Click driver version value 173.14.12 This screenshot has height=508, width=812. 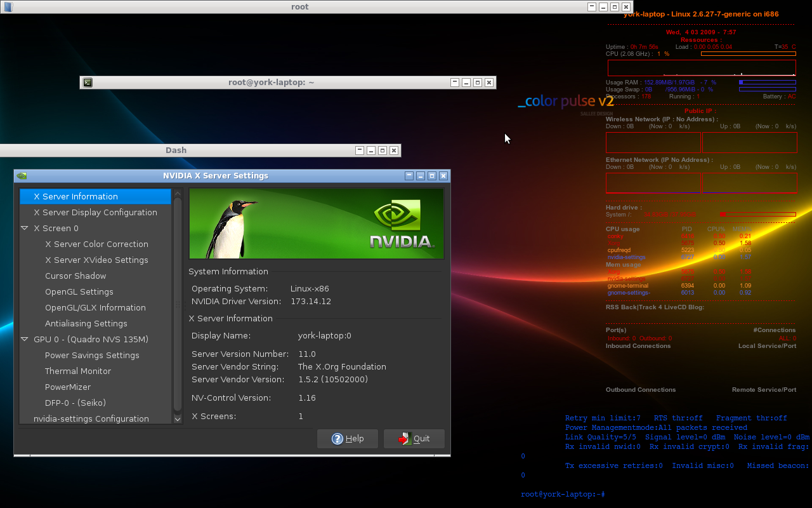click(x=311, y=302)
